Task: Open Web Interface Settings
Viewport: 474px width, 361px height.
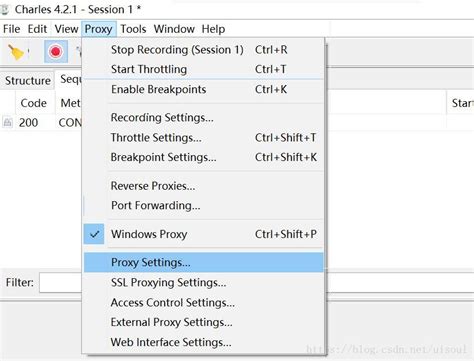Action: tap(204, 342)
